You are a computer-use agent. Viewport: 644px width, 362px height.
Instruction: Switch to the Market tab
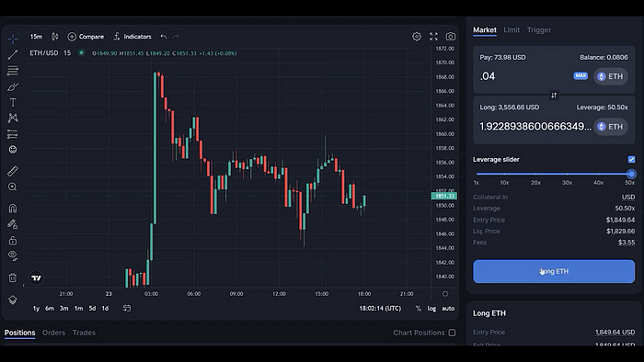pyautogui.click(x=485, y=30)
